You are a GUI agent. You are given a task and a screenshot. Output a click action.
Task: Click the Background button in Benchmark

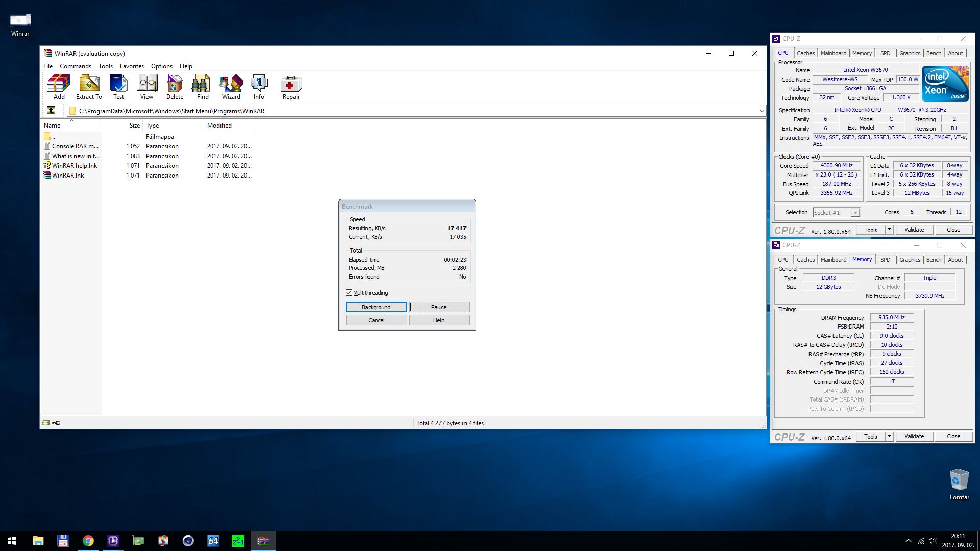click(376, 307)
